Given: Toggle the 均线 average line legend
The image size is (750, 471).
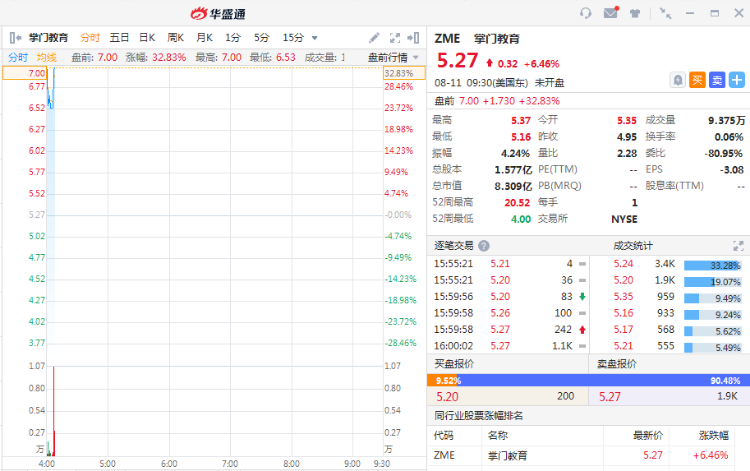Looking at the screenshot, I should pos(47,57).
